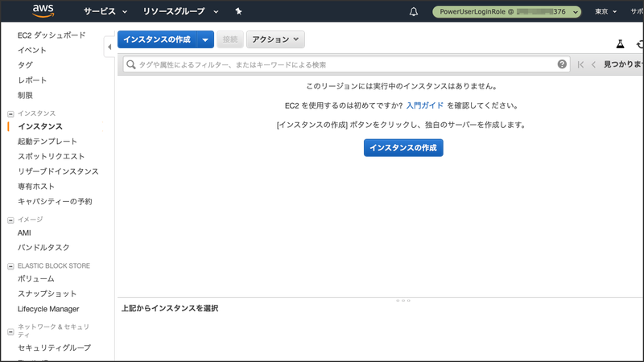Open タグ in the sidebar
644x362 pixels.
(25, 65)
